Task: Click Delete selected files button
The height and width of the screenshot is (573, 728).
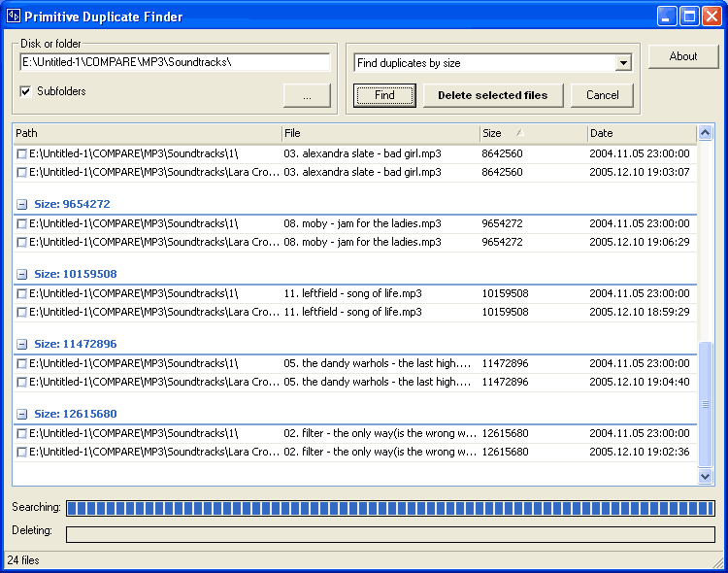Action: coord(492,95)
